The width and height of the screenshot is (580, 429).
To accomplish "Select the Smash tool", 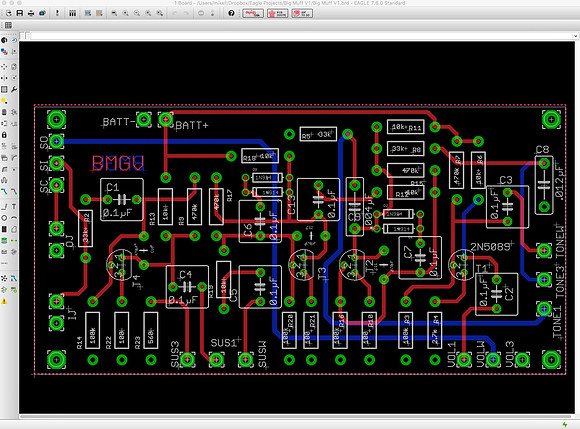I will click(4, 158).
